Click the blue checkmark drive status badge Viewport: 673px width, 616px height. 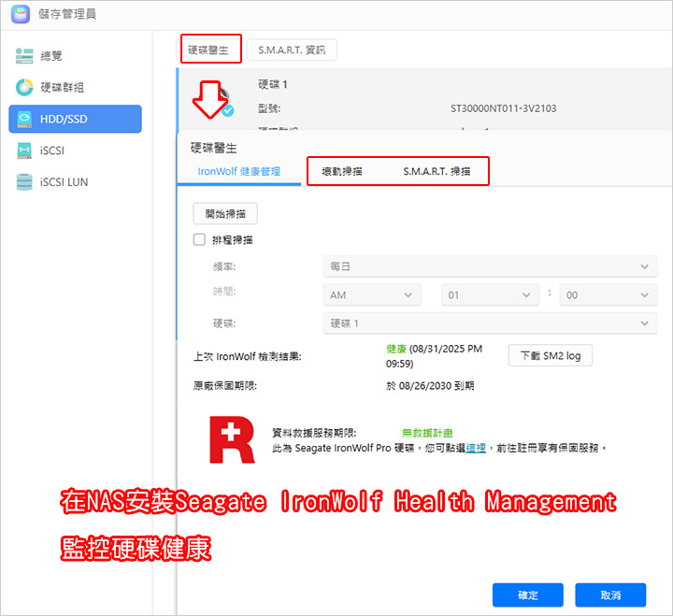pyautogui.click(x=228, y=110)
